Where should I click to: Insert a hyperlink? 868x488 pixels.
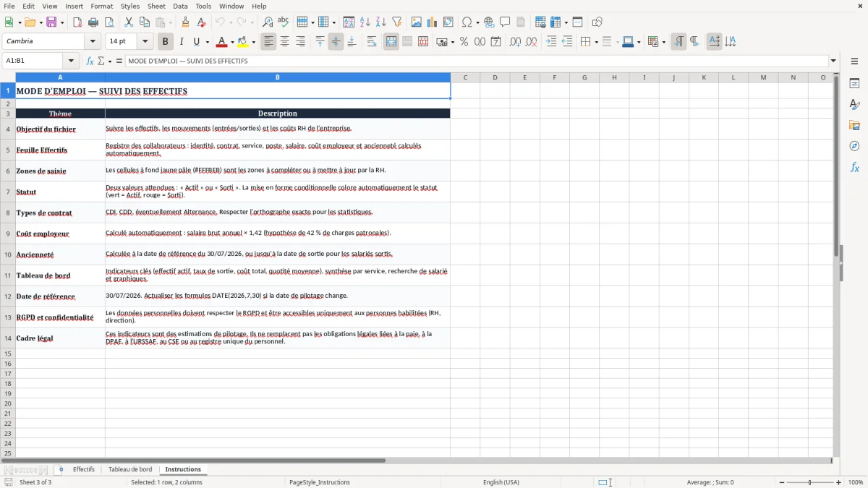(489, 22)
